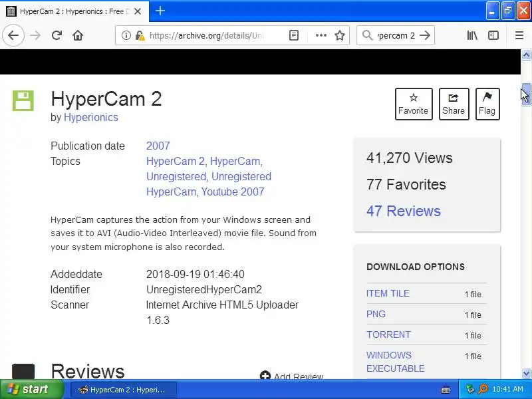
Task: Open the Hyperionics creator link
Action: tap(91, 118)
